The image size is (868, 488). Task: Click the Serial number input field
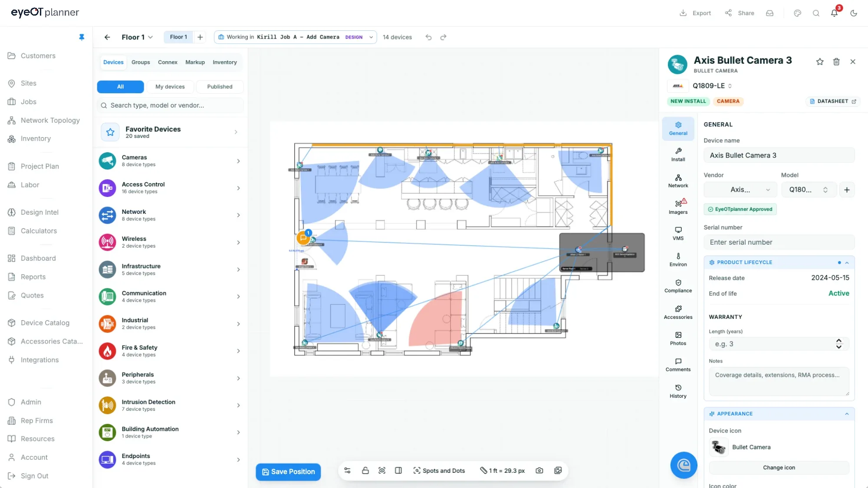[x=779, y=242]
